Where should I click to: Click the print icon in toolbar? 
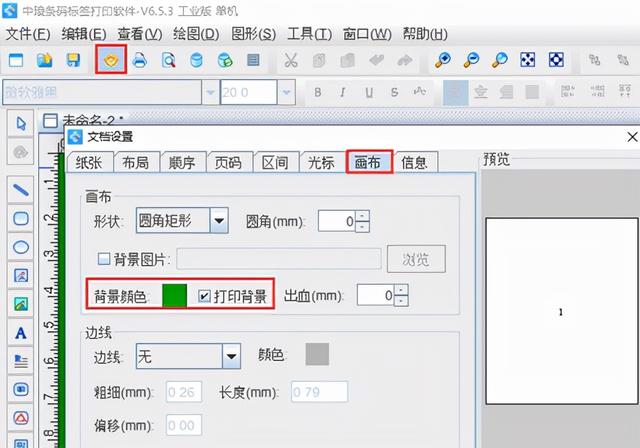tap(140, 61)
